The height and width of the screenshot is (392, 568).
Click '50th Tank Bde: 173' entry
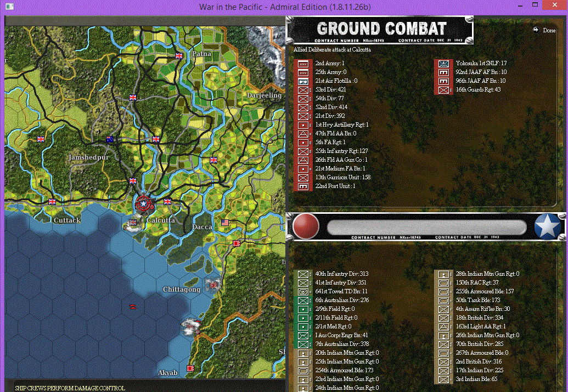[x=478, y=300]
